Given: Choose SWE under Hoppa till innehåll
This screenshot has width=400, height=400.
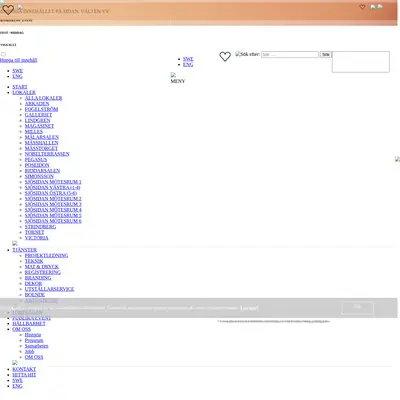Looking at the screenshot, I should point(18,71).
